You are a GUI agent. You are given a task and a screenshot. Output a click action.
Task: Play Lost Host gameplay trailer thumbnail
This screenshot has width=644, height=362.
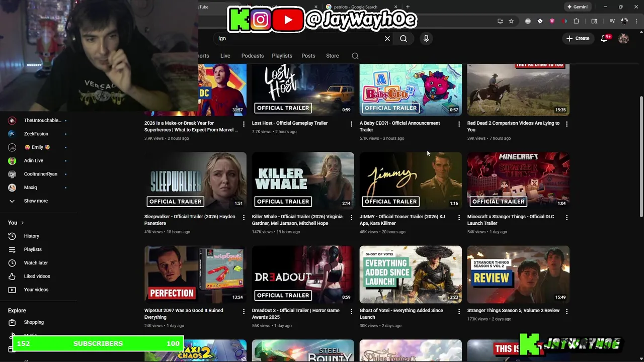pos(303,90)
